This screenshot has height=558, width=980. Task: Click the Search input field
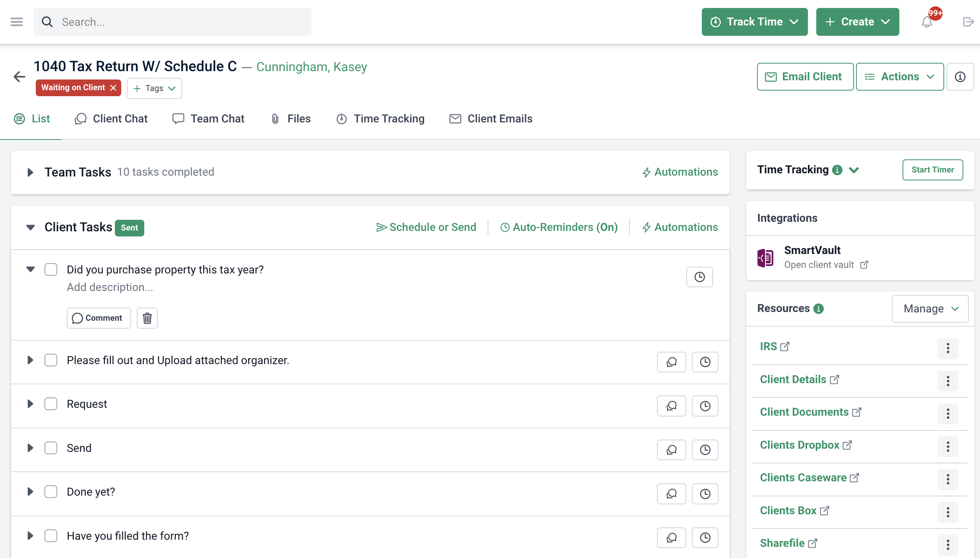click(x=172, y=22)
